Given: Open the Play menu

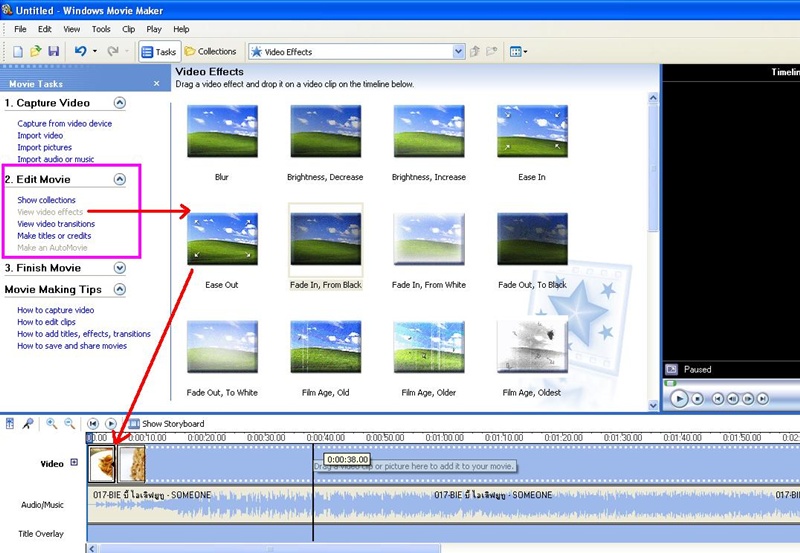Looking at the screenshot, I should [154, 29].
